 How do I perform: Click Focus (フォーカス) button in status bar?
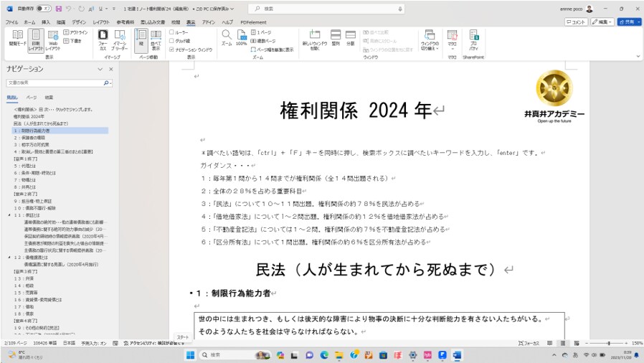point(529,344)
